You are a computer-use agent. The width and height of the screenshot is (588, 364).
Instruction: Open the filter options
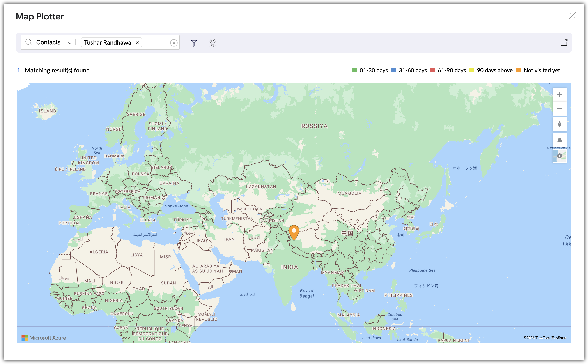(194, 43)
